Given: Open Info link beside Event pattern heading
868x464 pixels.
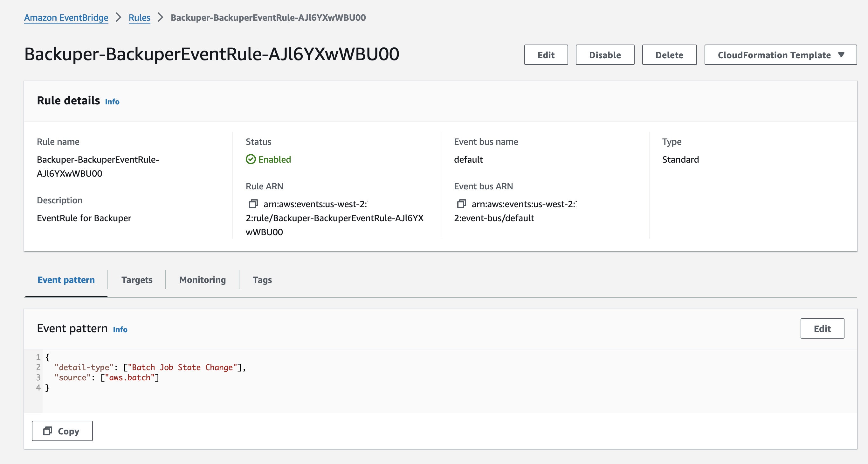Looking at the screenshot, I should coord(120,329).
